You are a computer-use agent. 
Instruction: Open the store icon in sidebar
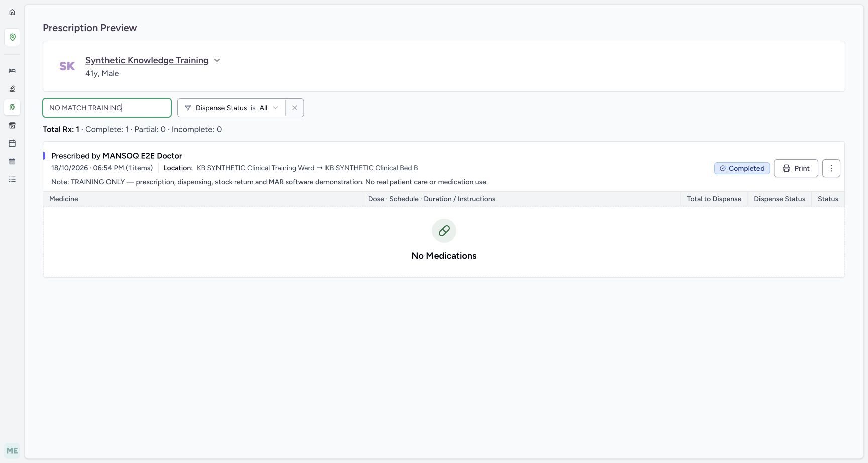click(x=12, y=125)
